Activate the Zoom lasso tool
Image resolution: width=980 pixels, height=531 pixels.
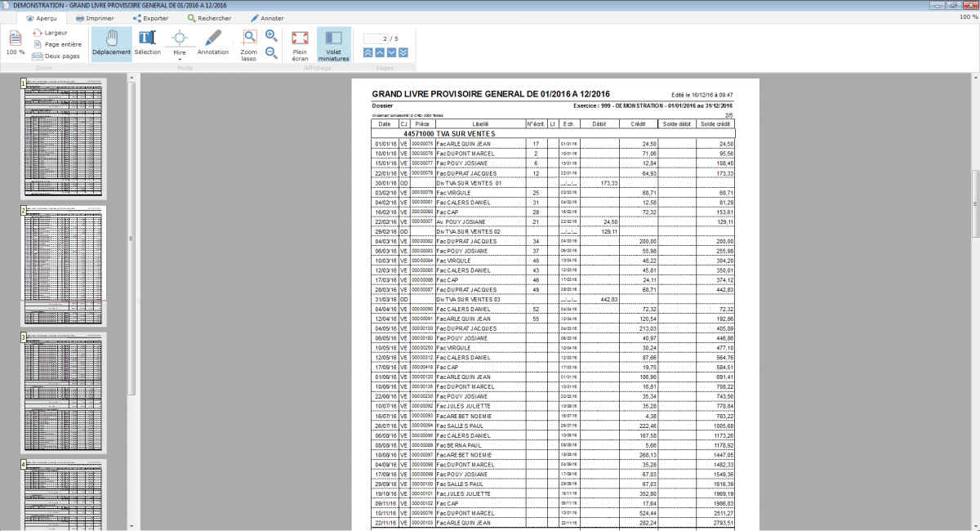(249, 46)
